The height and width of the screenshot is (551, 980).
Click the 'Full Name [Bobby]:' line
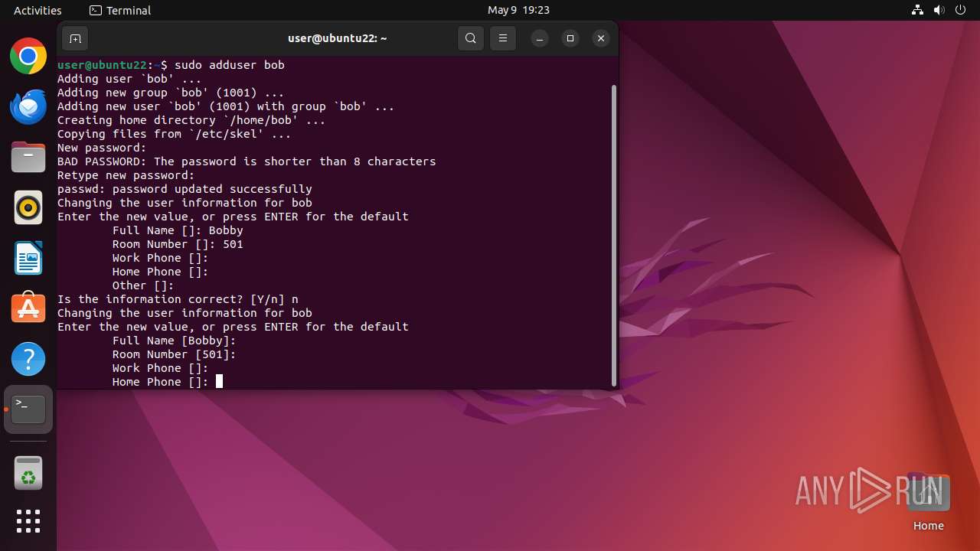pyautogui.click(x=175, y=341)
